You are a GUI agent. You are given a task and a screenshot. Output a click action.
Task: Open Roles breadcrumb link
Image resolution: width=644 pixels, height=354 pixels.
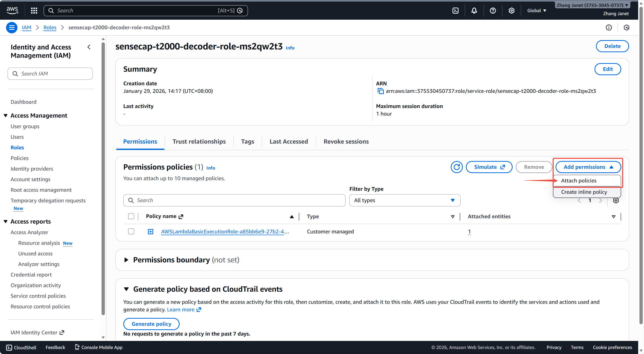(x=50, y=28)
